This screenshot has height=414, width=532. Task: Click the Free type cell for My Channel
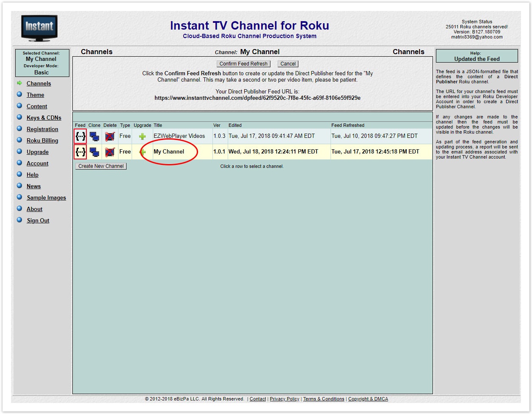tap(125, 152)
